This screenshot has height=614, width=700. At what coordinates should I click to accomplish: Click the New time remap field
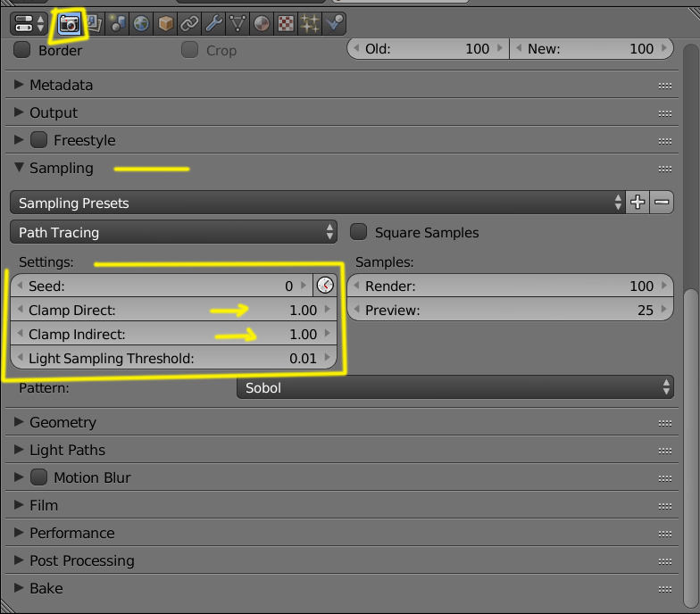pos(591,48)
